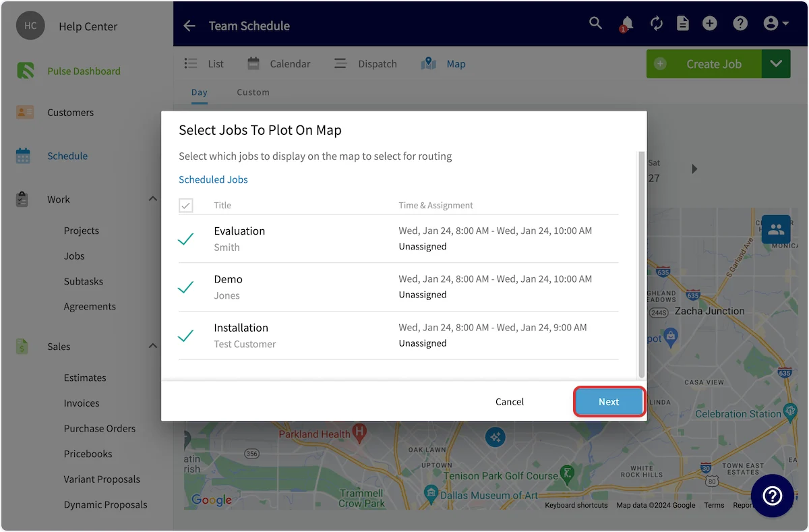809x532 pixels.
Task: Click the Scheduled Jobs link
Action: tap(213, 179)
